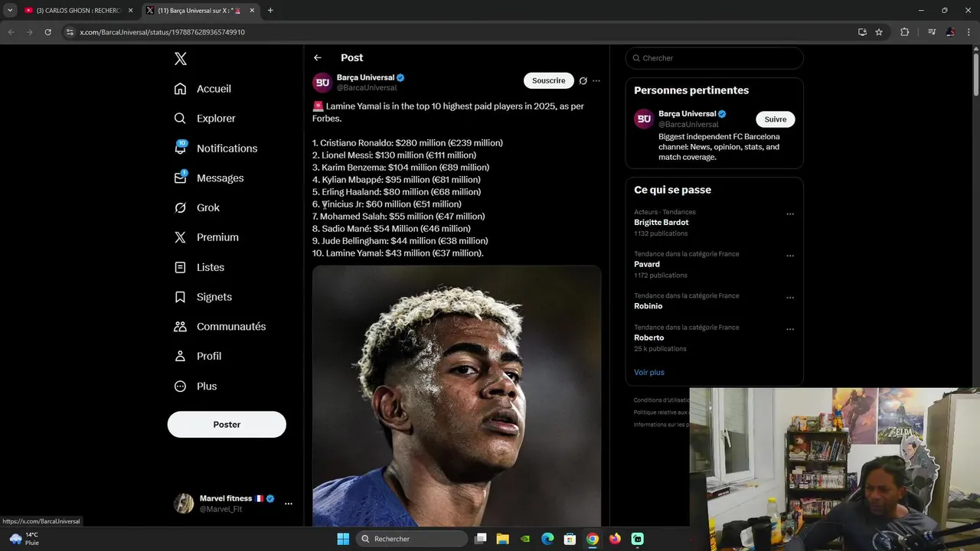Screen dimensions: 980x551
Task: Open the post's three-dot more menu
Action: point(596,81)
